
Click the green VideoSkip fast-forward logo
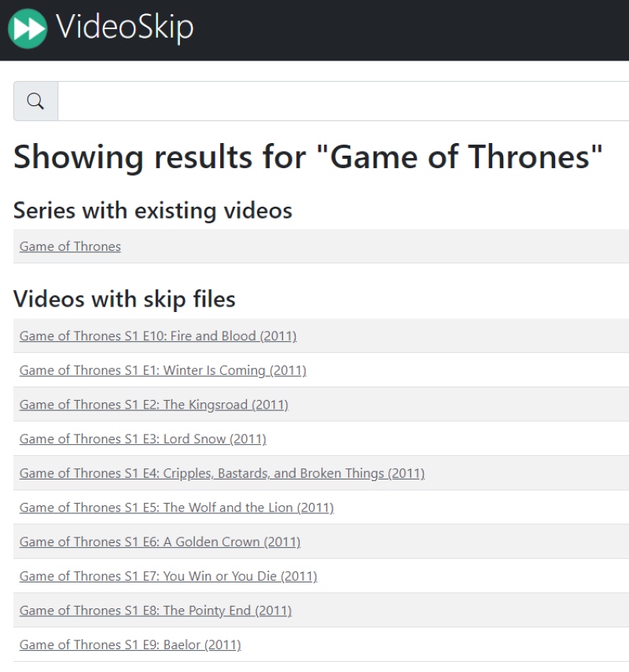[28, 29]
